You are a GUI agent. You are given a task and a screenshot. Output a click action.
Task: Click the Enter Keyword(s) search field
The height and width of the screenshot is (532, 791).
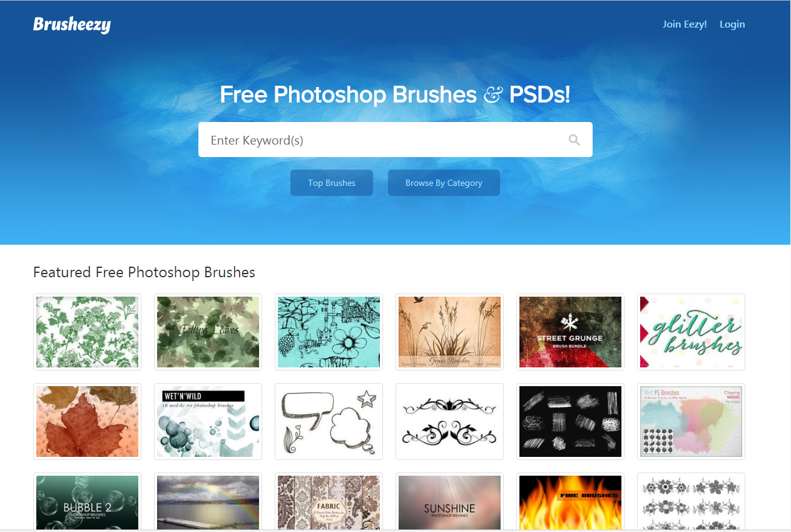395,140
